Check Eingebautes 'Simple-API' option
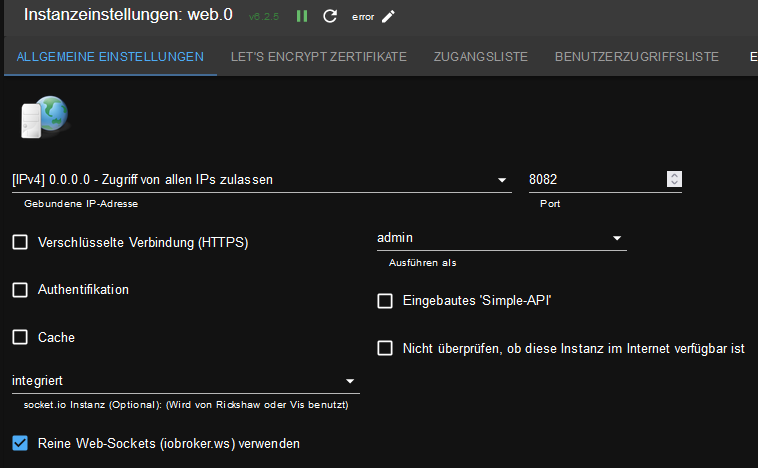 [x=385, y=301]
